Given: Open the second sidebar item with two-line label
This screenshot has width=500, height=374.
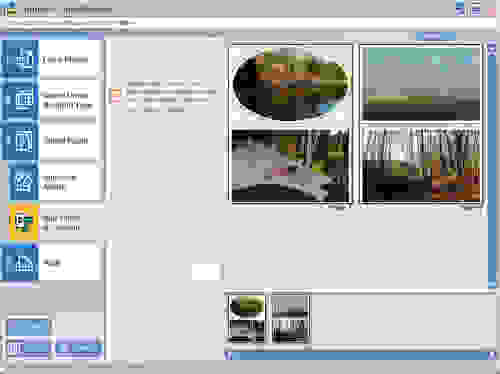Looking at the screenshot, I should point(68,99).
